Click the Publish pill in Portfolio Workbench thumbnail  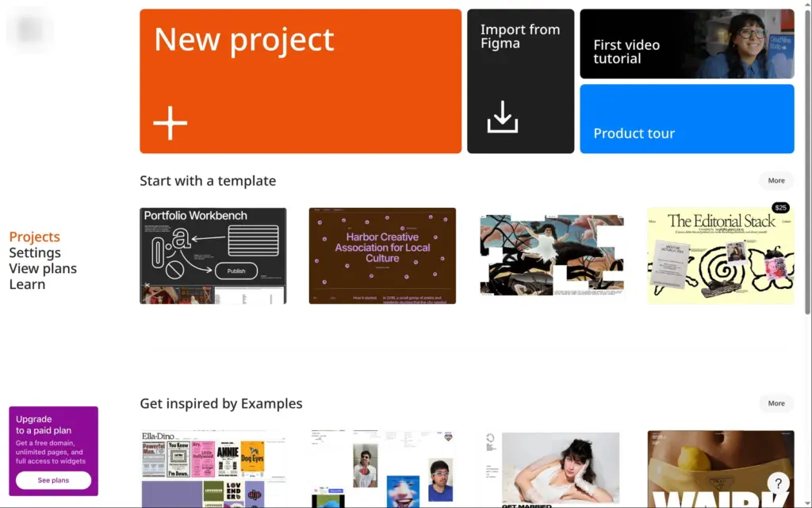236,271
